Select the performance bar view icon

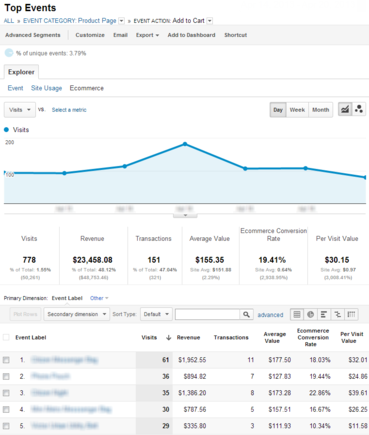click(324, 314)
